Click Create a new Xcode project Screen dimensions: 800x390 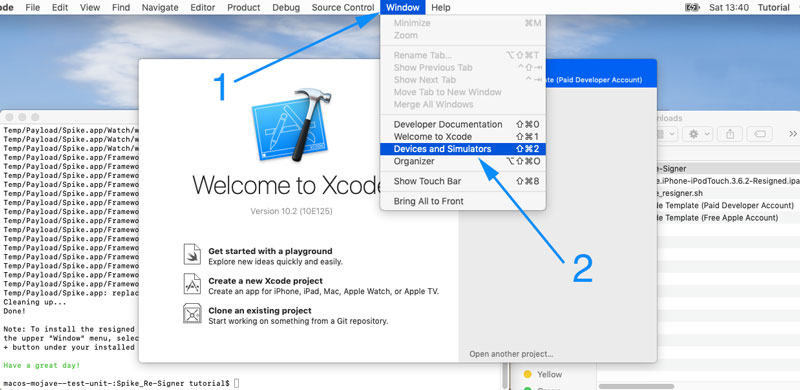265,281
